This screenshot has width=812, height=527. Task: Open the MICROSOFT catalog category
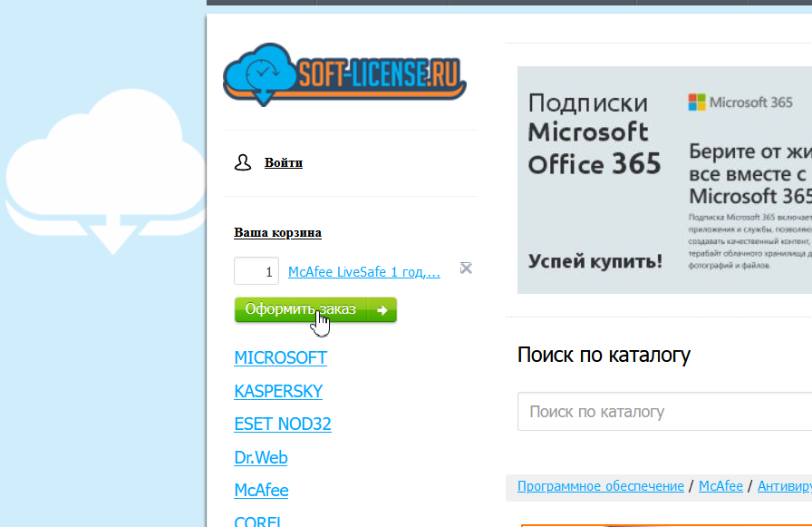(x=281, y=357)
